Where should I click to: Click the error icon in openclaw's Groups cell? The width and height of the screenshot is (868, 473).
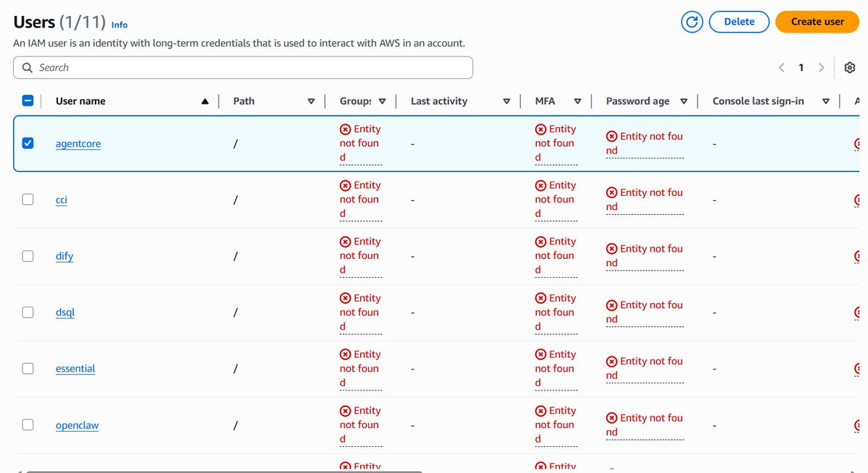(346, 411)
